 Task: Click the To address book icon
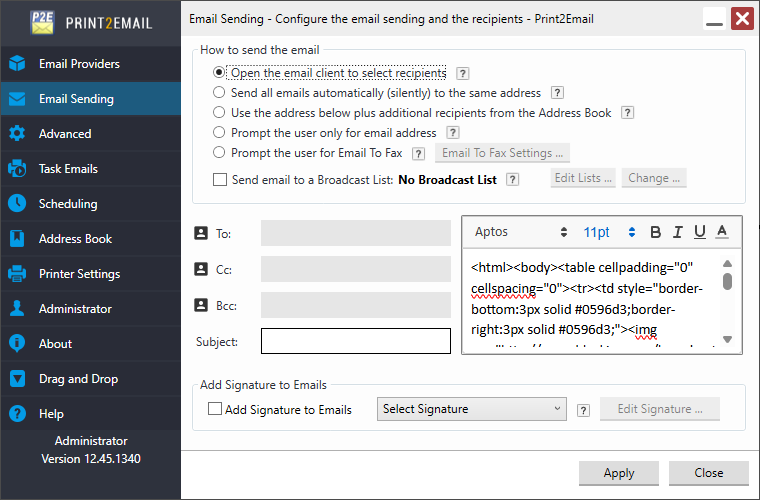[x=199, y=234]
